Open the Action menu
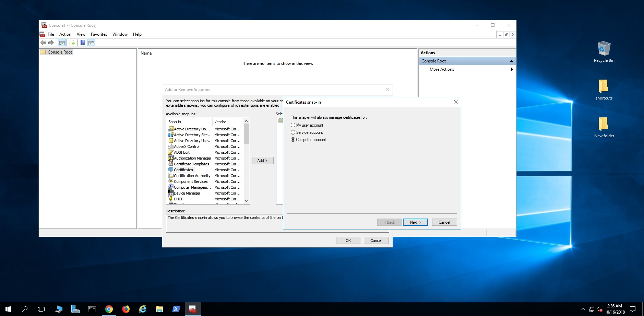 click(x=65, y=34)
